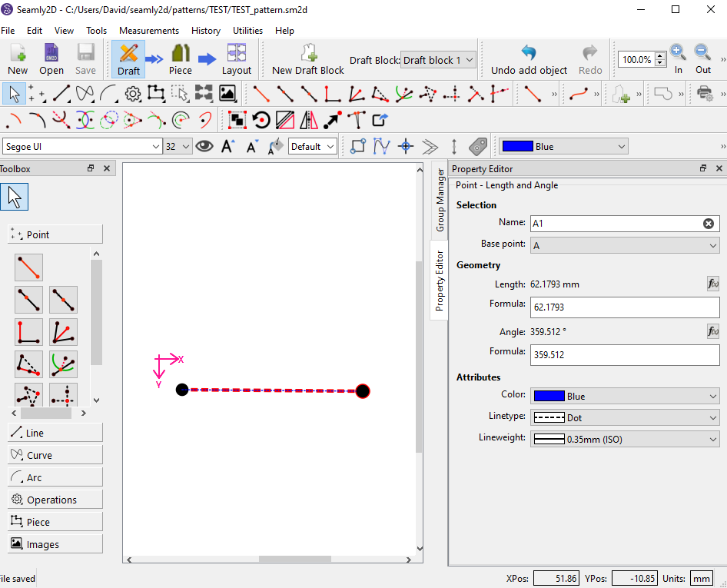Image resolution: width=727 pixels, height=588 pixels.
Task: Open the Blue color selector in Attributes
Action: tap(624, 397)
